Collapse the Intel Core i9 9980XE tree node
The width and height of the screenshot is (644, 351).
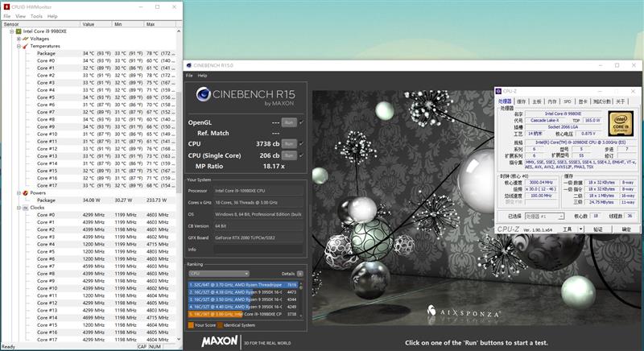point(12,31)
